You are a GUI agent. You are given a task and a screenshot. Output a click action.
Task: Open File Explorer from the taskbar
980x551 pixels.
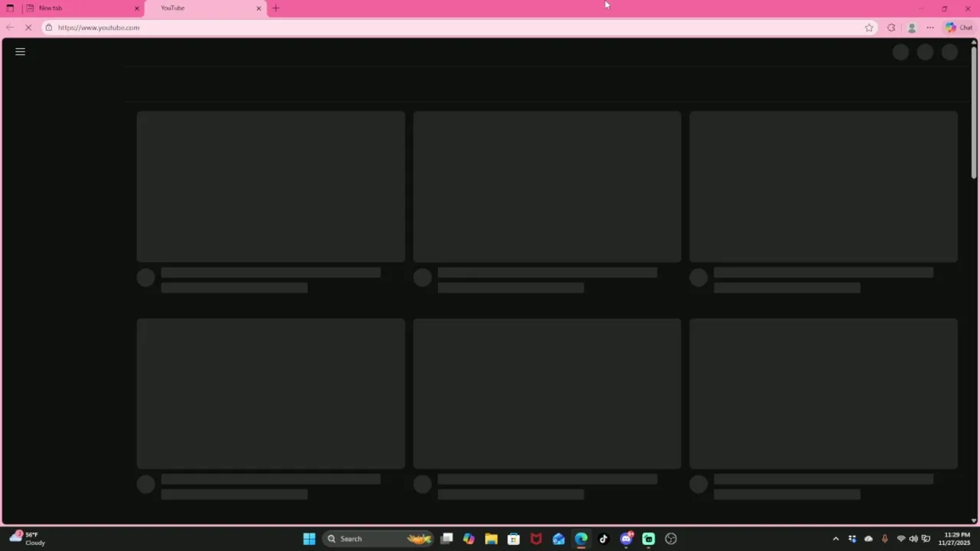(x=491, y=539)
